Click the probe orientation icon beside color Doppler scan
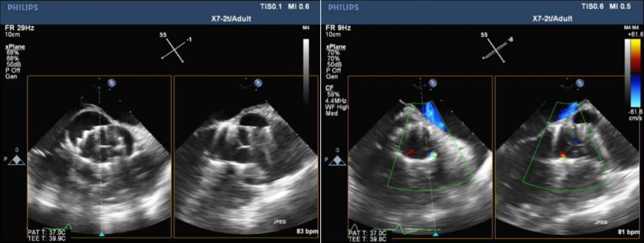Viewport: 644px width, 243px height. (x=338, y=158)
